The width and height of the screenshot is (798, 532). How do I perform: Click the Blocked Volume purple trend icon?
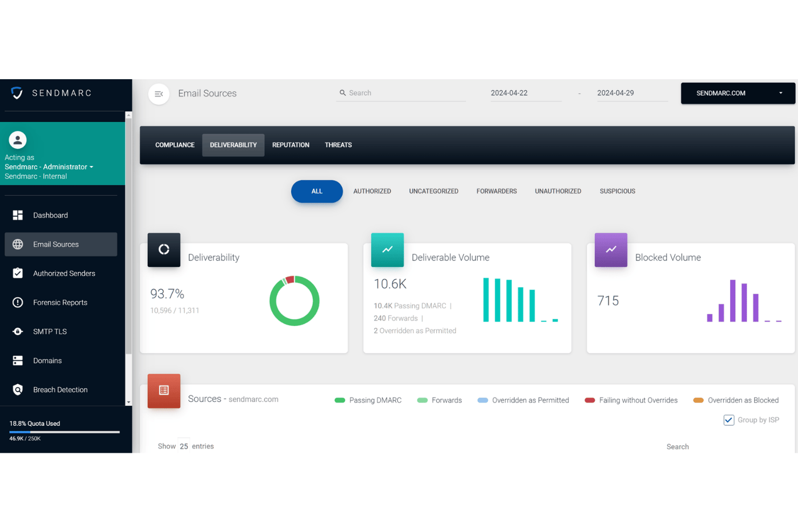point(611,250)
